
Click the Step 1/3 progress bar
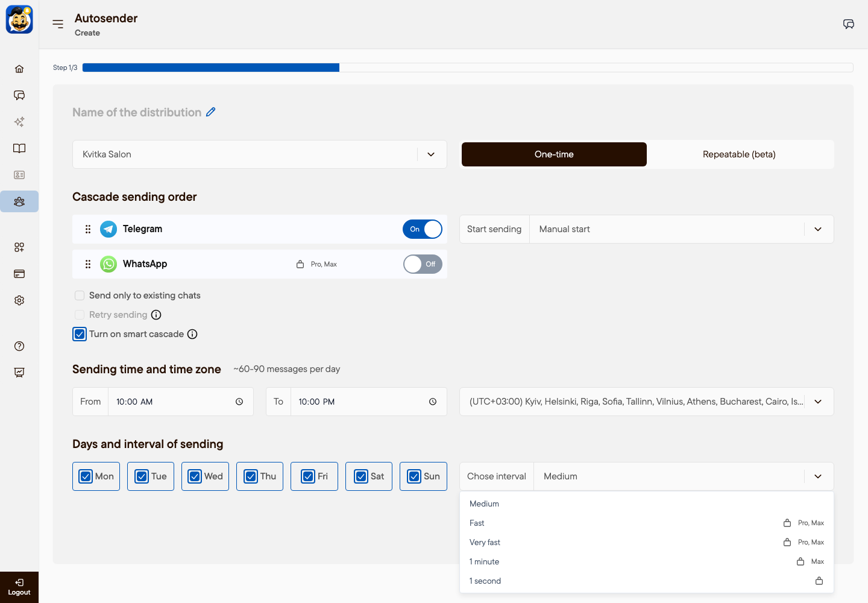click(x=468, y=68)
